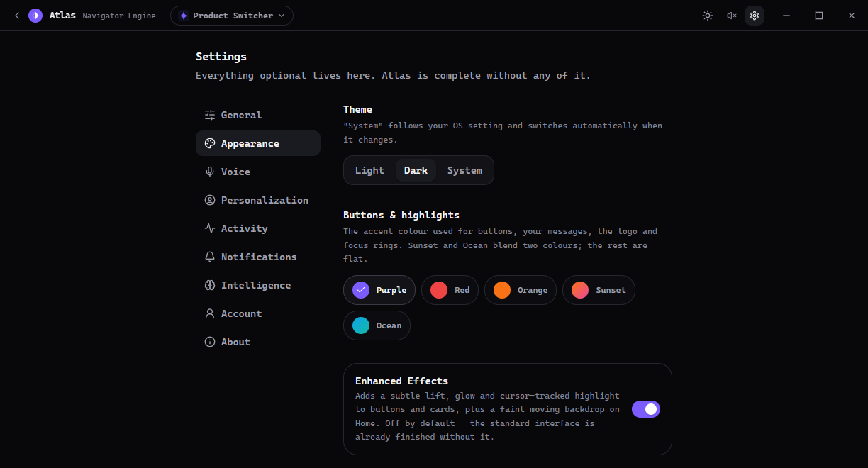
Task: Open the Activity label
Action: (244, 228)
